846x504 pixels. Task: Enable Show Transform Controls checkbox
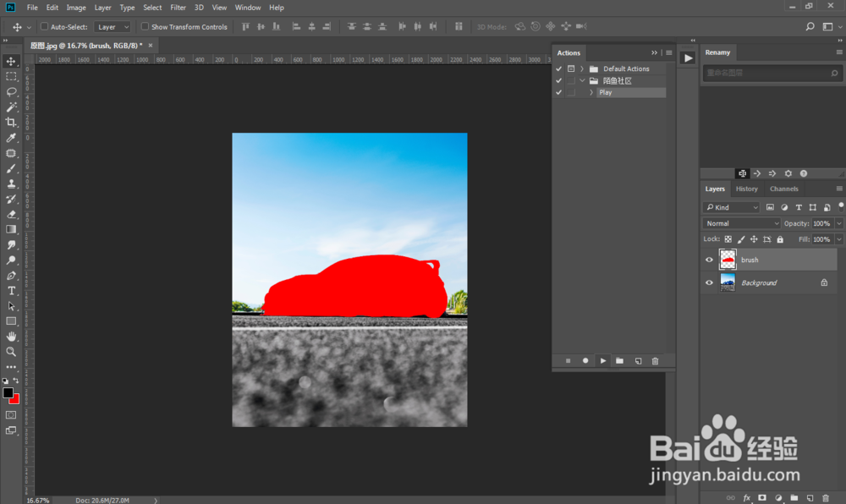[x=145, y=26]
